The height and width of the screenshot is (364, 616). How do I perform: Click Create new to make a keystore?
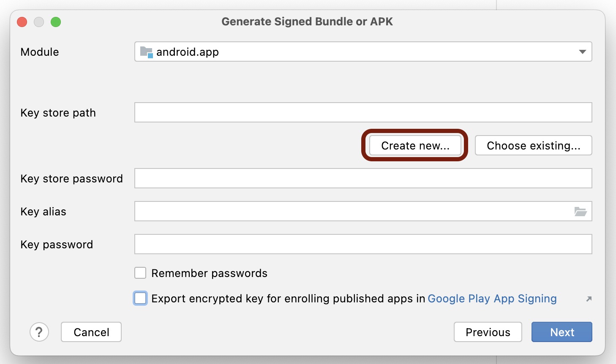415,145
